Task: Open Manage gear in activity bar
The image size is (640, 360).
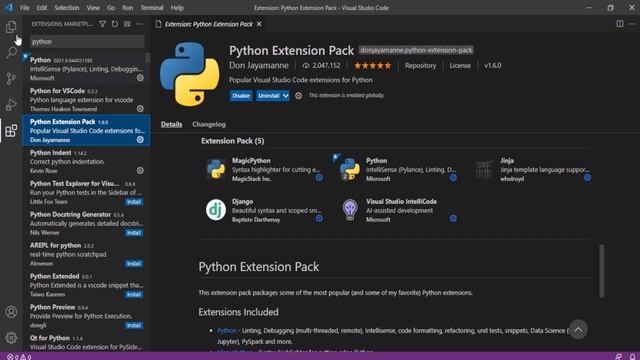Action: [11, 338]
